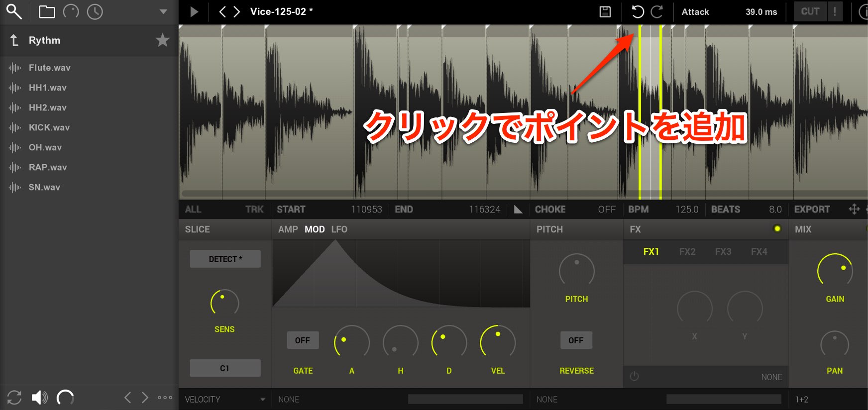The height and width of the screenshot is (410, 868).
Task: Edit the END value 116324
Action: [x=484, y=209]
